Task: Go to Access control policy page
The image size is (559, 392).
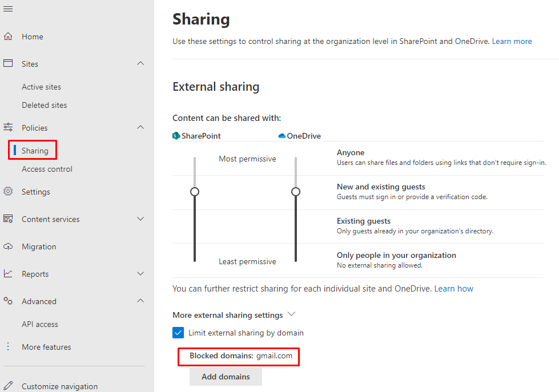Action: pyautogui.click(x=47, y=169)
